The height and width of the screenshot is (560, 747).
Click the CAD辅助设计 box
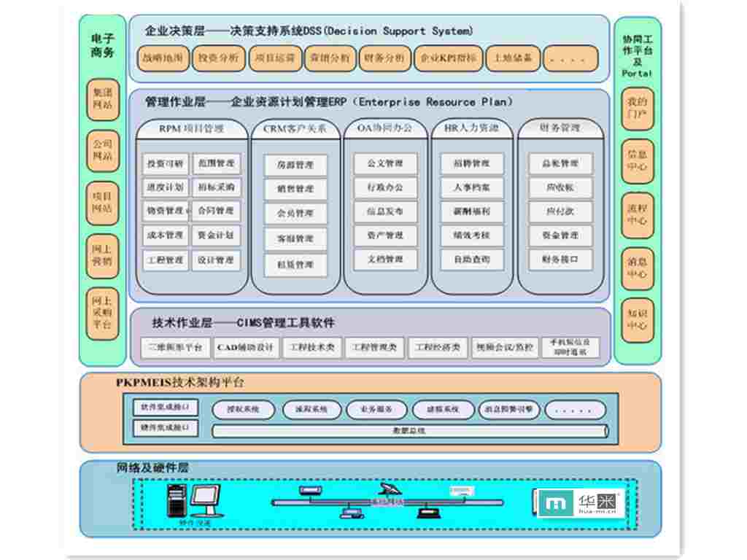[246, 348]
